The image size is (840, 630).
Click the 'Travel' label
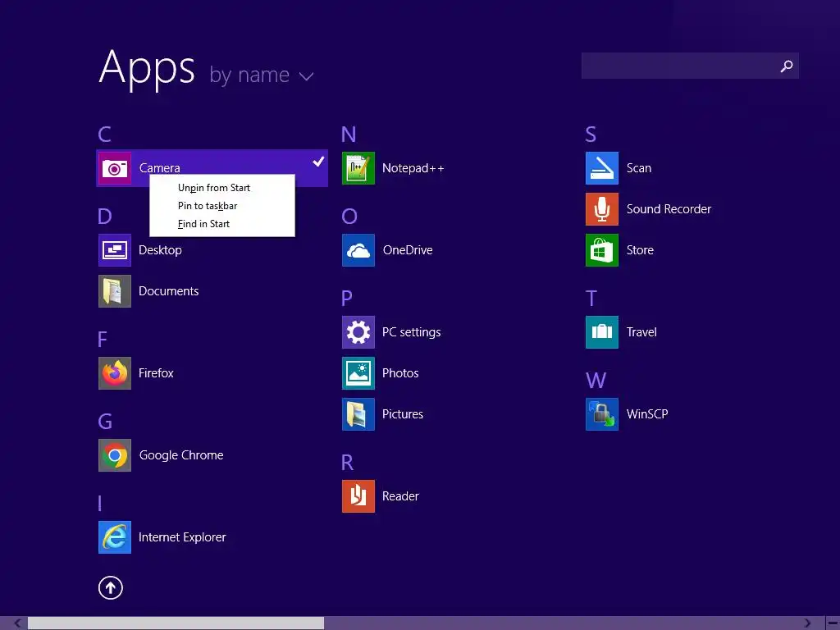pyautogui.click(x=641, y=332)
